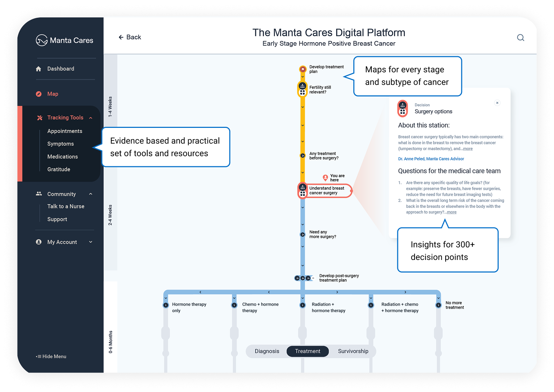
Task: Close the Surgery options panel
Action: [497, 103]
